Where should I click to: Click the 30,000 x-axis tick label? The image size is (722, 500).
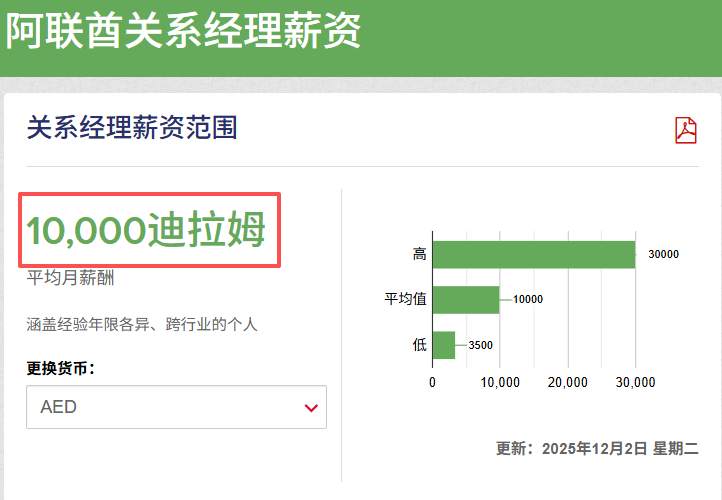tap(635, 382)
